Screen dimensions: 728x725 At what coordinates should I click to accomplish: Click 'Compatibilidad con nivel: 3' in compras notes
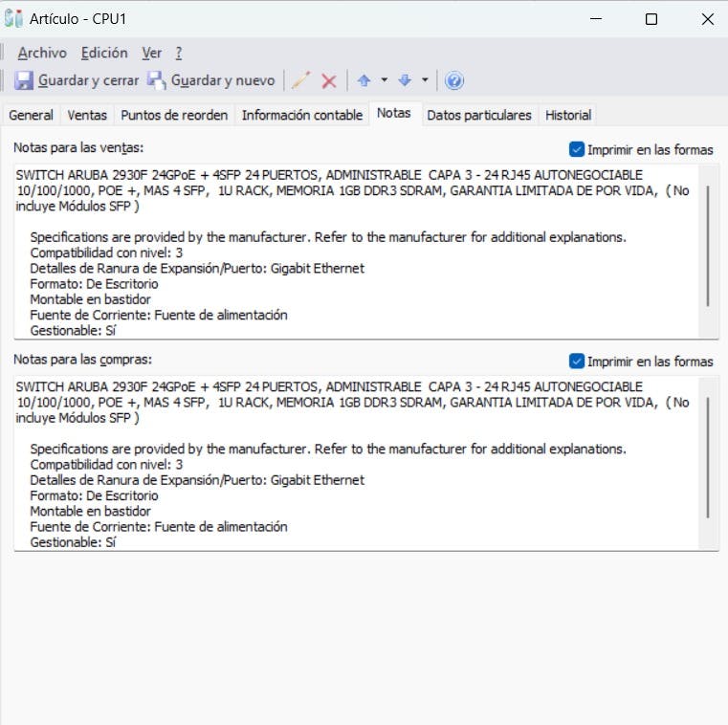tap(106, 465)
